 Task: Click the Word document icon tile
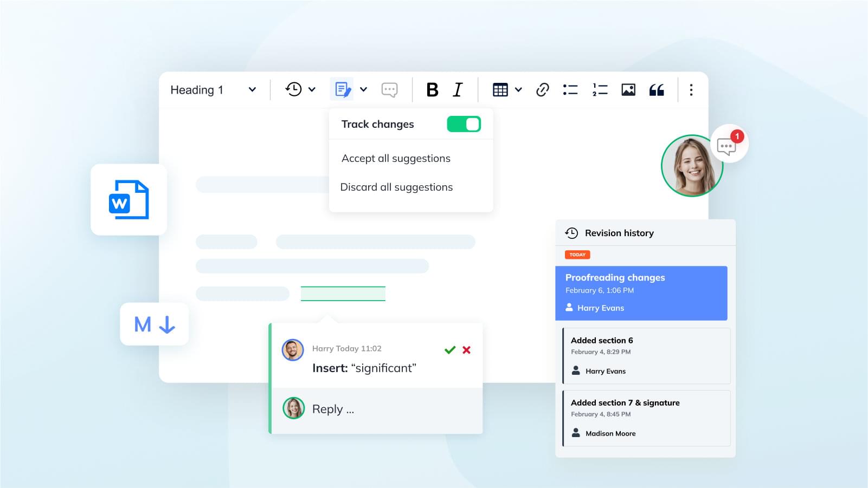point(129,199)
